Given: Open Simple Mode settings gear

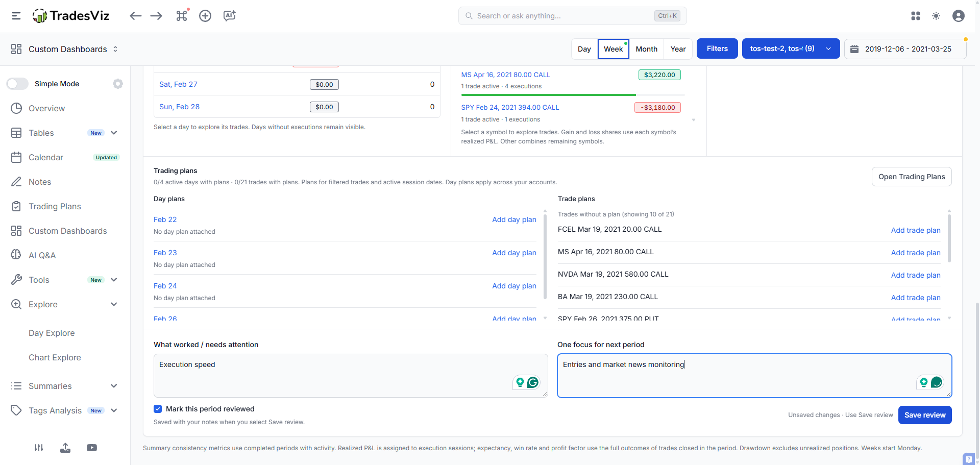Looking at the screenshot, I should tap(118, 84).
